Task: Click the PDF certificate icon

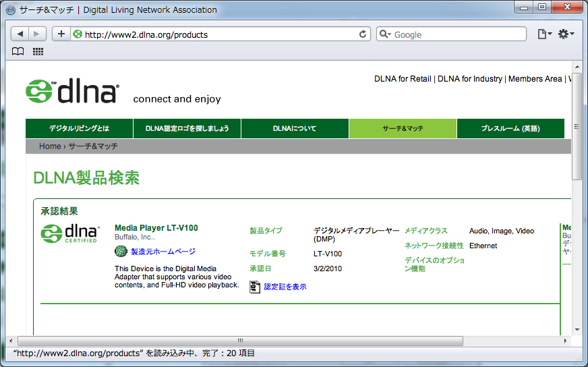Action: 255,287
